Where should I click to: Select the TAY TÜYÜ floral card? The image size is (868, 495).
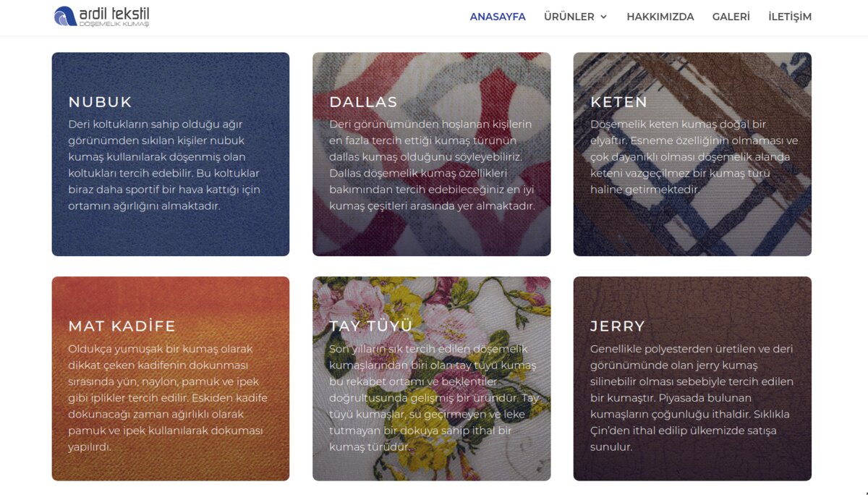(x=431, y=378)
